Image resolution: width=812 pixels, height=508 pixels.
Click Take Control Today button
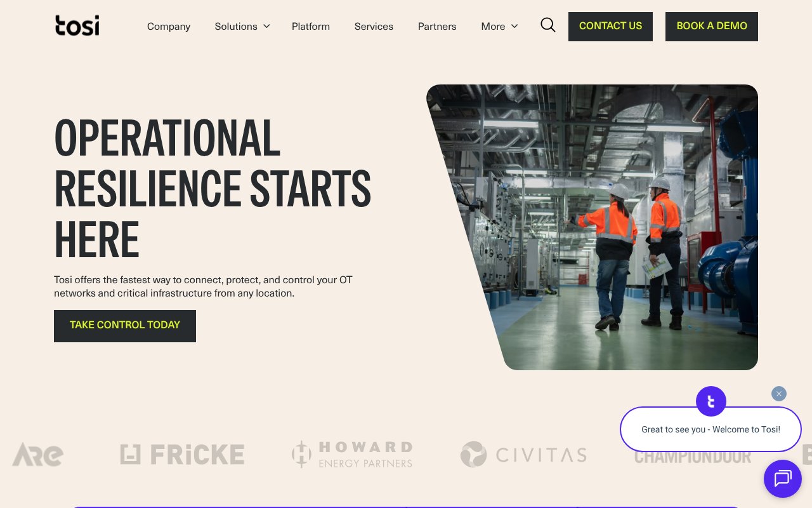[125, 326]
